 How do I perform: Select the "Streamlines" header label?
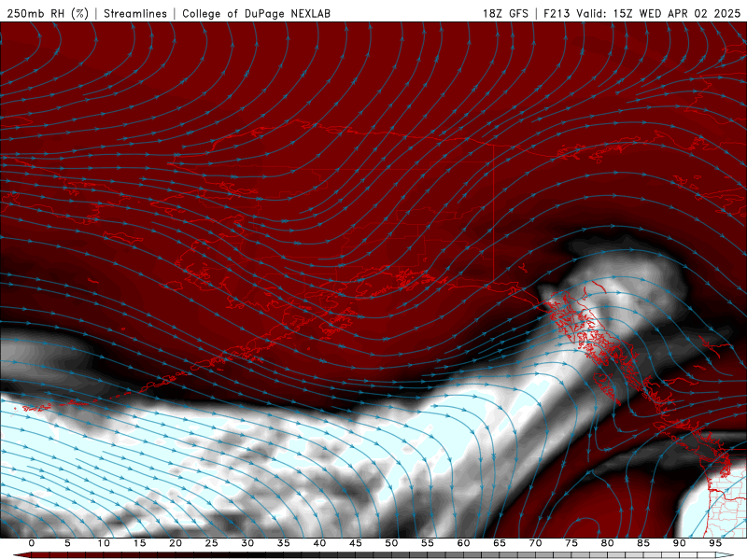coord(135,14)
